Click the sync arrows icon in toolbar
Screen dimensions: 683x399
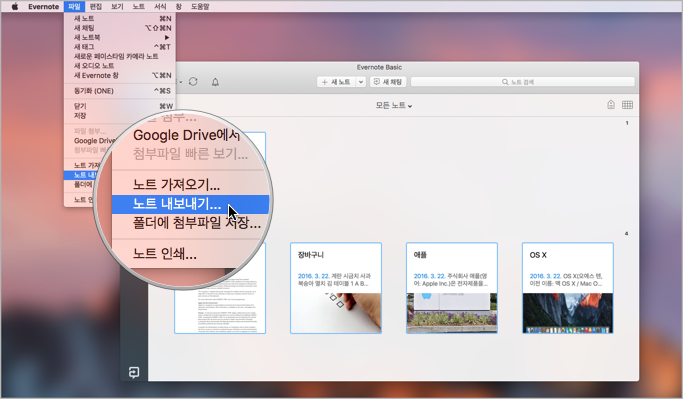(x=193, y=82)
